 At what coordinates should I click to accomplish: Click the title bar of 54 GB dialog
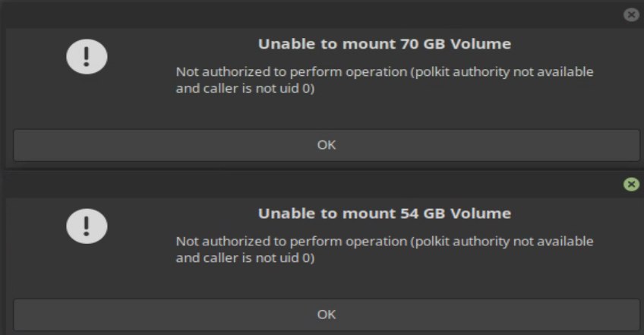point(304,184)
